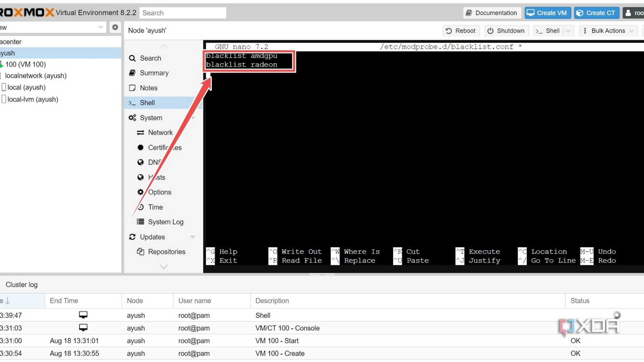Click the list icon beside System Log
Screen dimensions: 644x362
(x=141, y=222)
